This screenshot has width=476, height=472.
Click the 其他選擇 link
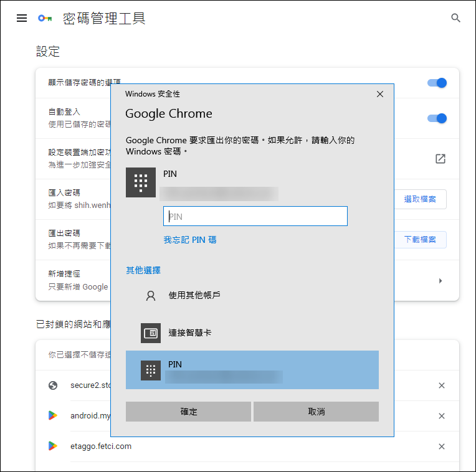[x=143, y=270]
